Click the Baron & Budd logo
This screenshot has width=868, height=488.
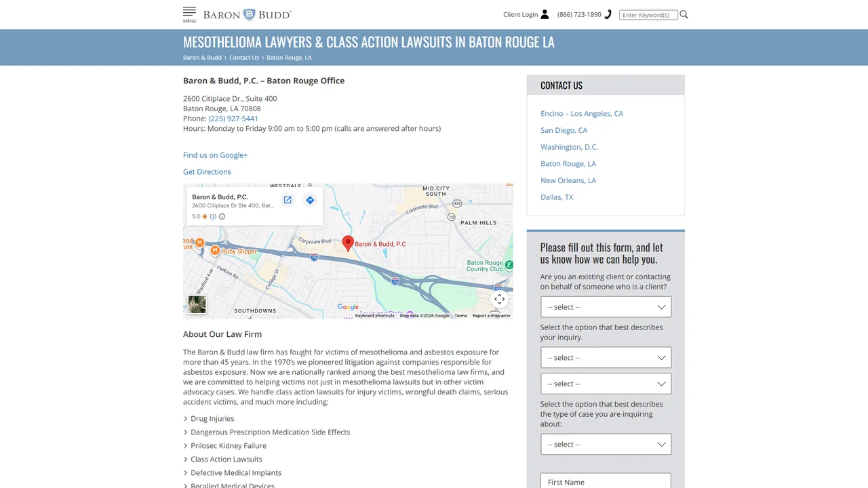[x=247, y=14]
